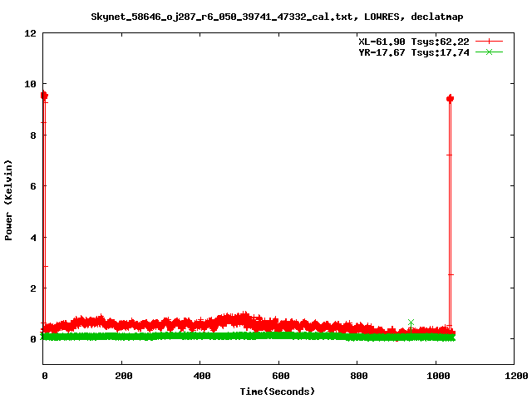Click the red XL legend line sample
Viewport: 532px width, 399px height.
(489, 42)
